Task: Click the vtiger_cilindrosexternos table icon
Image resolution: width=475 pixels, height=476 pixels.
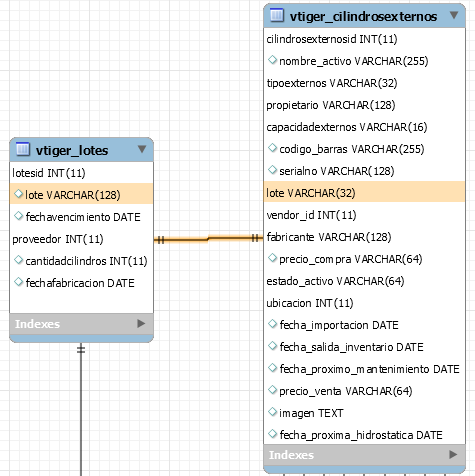Action: (277, 15)
